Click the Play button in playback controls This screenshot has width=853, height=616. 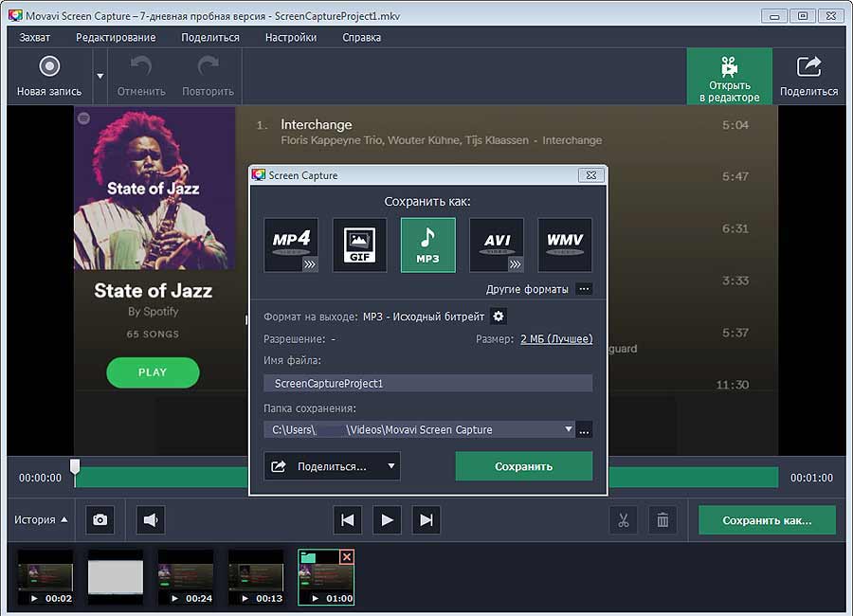coord(387,519)
